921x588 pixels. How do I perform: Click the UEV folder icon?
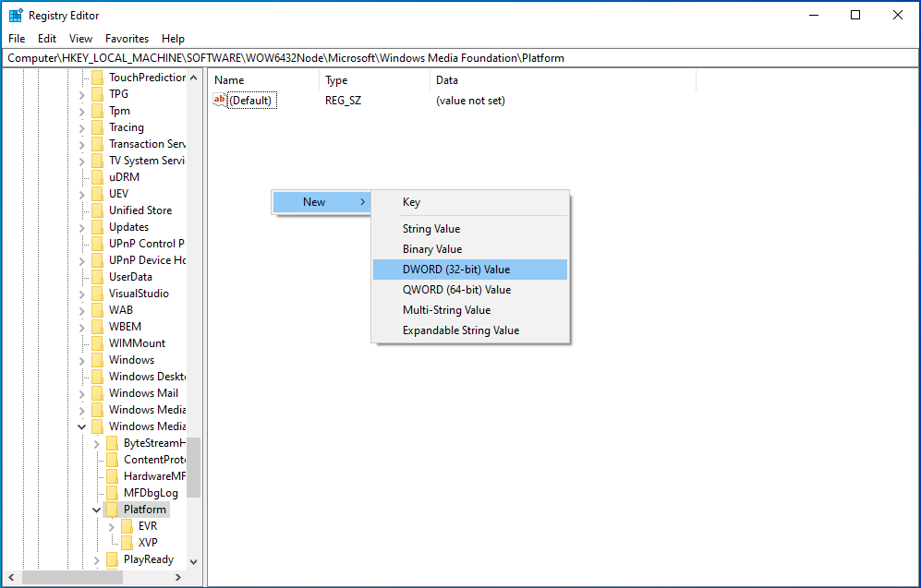pos(98,194)
